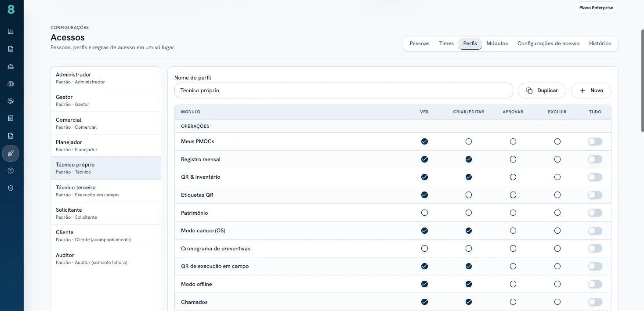Uncheck Ver permission for Meus PMOCs
This screenshot has width=644, height=311.
424,141
